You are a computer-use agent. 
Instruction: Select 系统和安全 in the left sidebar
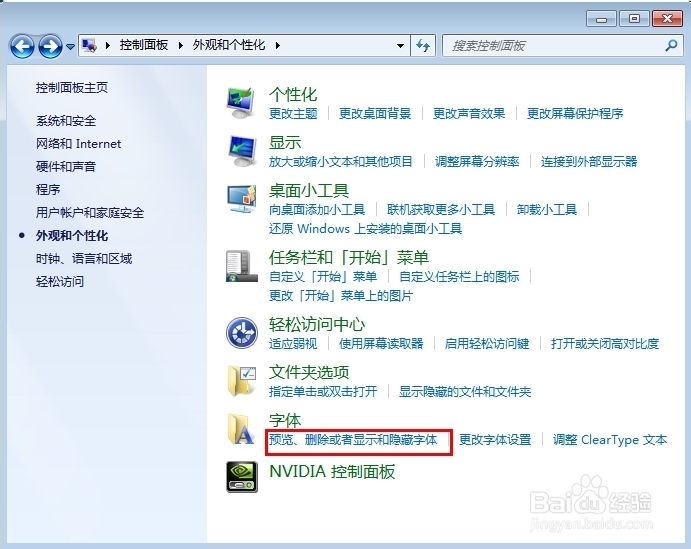click(66, 121)
